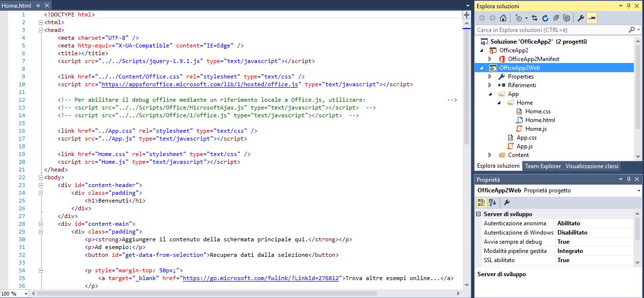Select Home.css in the solution tree
Screen dimensions: 644x298
point(538,111)
